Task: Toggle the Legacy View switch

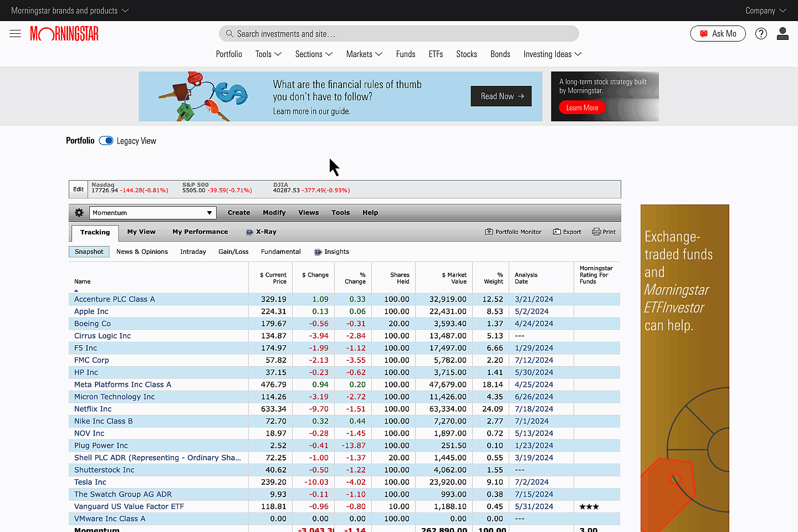Action: click(106, 141)
